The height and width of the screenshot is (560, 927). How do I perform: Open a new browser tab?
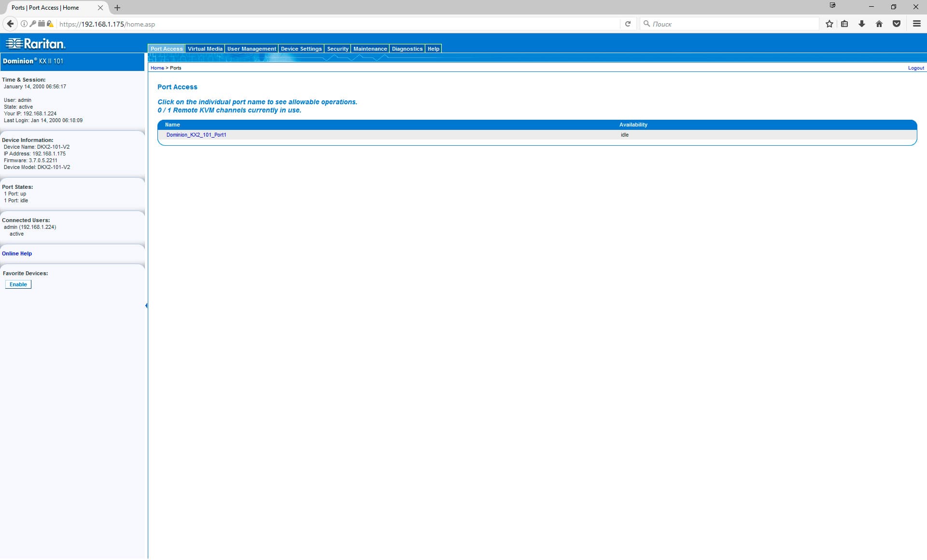click(x=117, y=8)
